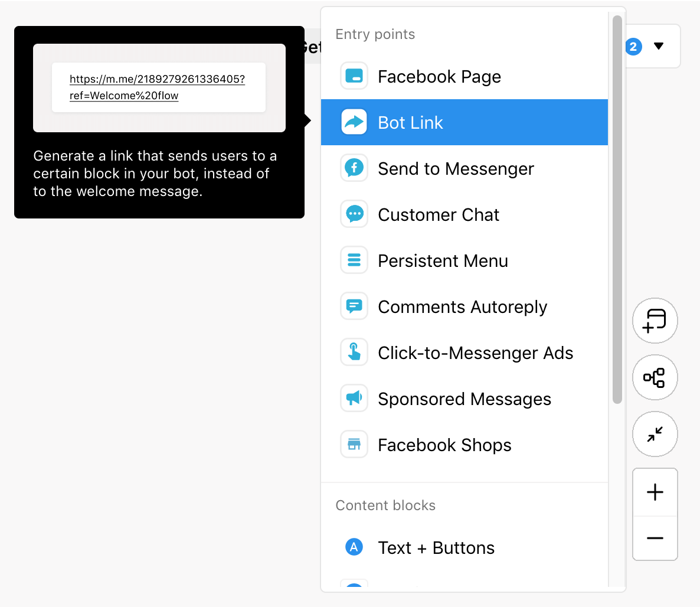Open the dropdown arrow next to badge 2
This screenshot has width=700, height=607.
point(659,46)
